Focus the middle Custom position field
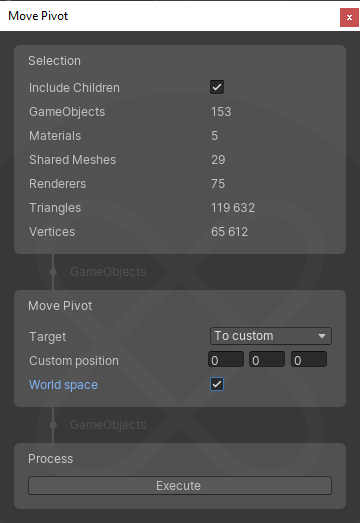This screenshot has height=523, width=360. (267, 359)
